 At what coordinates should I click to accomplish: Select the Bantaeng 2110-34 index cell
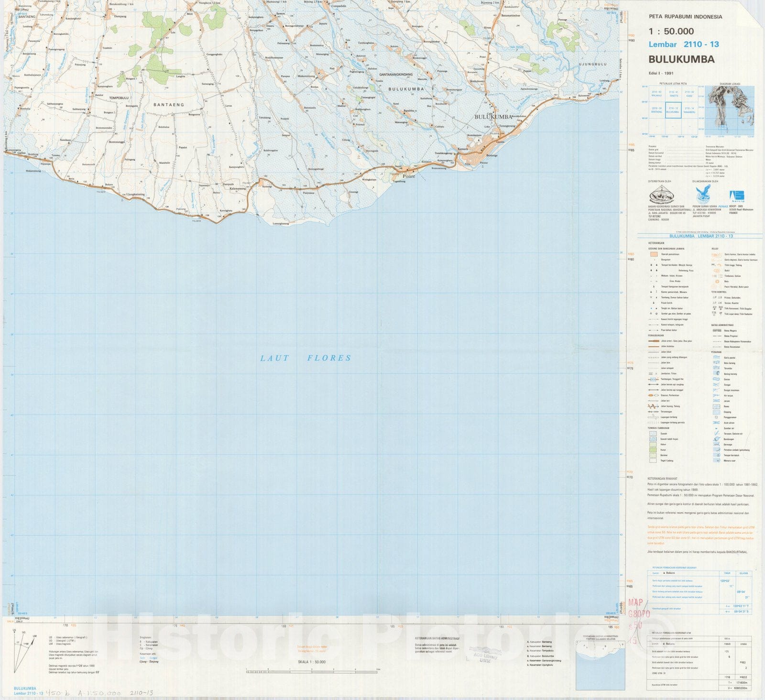pos(657,109)
